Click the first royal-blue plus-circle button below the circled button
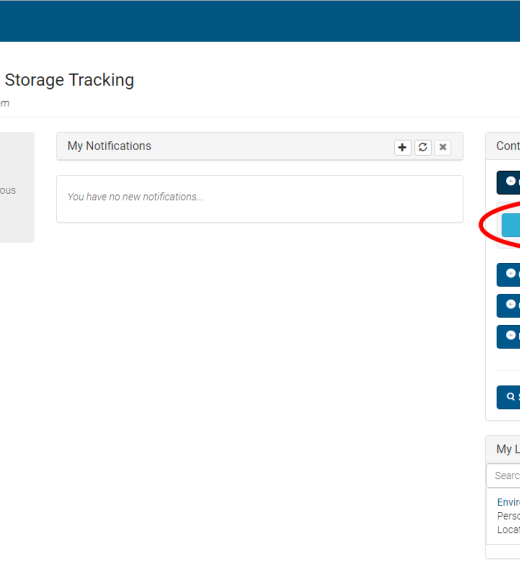Viewport: 520px width, 580px height. [509, 275]
